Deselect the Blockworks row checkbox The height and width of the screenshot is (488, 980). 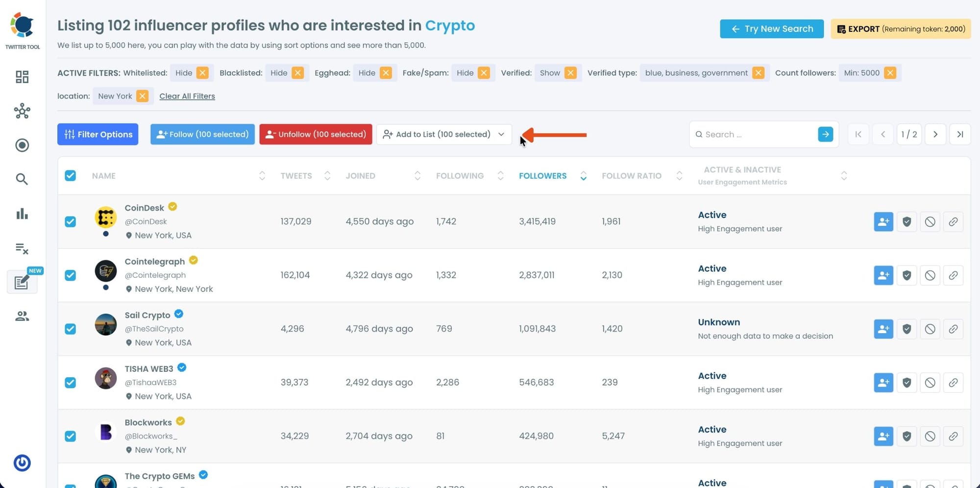(71, 436)
